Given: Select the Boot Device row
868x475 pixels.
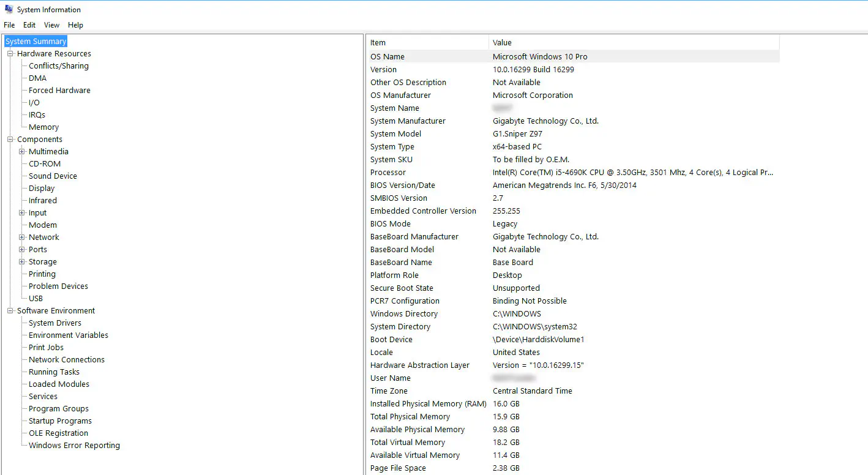Looking at the screenshot, I should (x=573, y=339).
